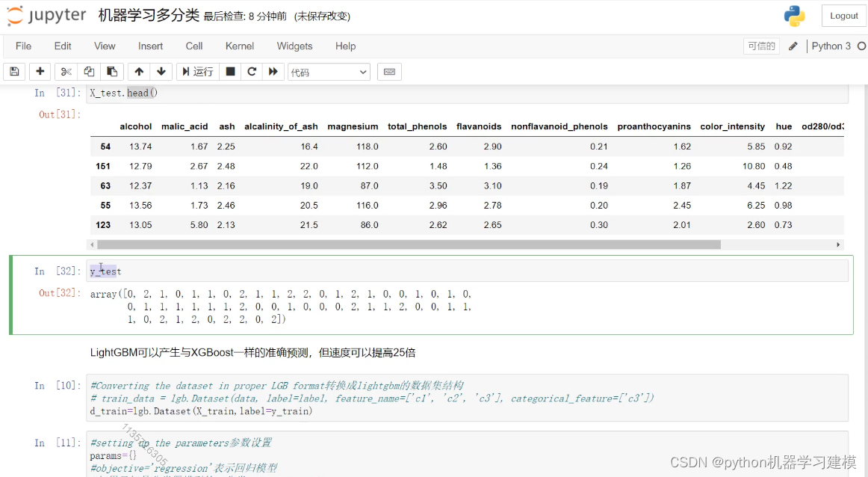868x477 pixels.
Task: Click the malic_acid column header
Action: pyautogui.click(x=185, y=126)
